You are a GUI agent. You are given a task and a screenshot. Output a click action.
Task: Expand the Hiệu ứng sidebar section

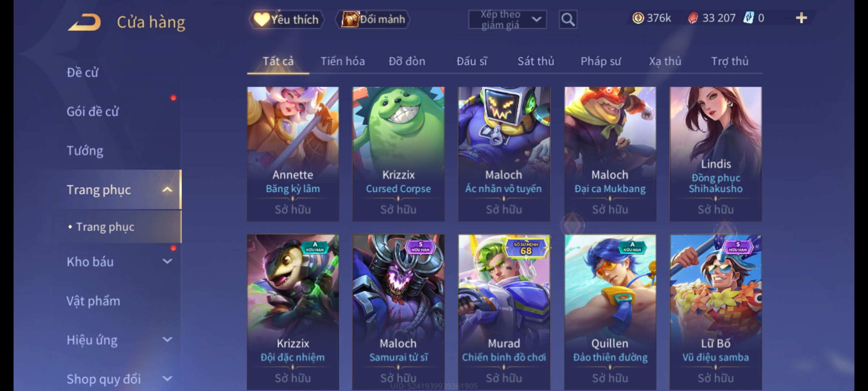pos(167,340)
